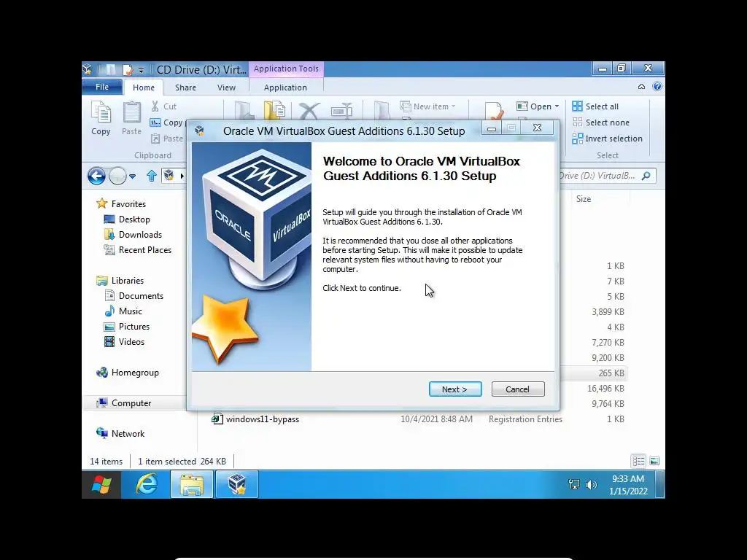Click the Copy to folder icon
The height and width of the screenshot is (560, 747).
[x=275, y=111]
